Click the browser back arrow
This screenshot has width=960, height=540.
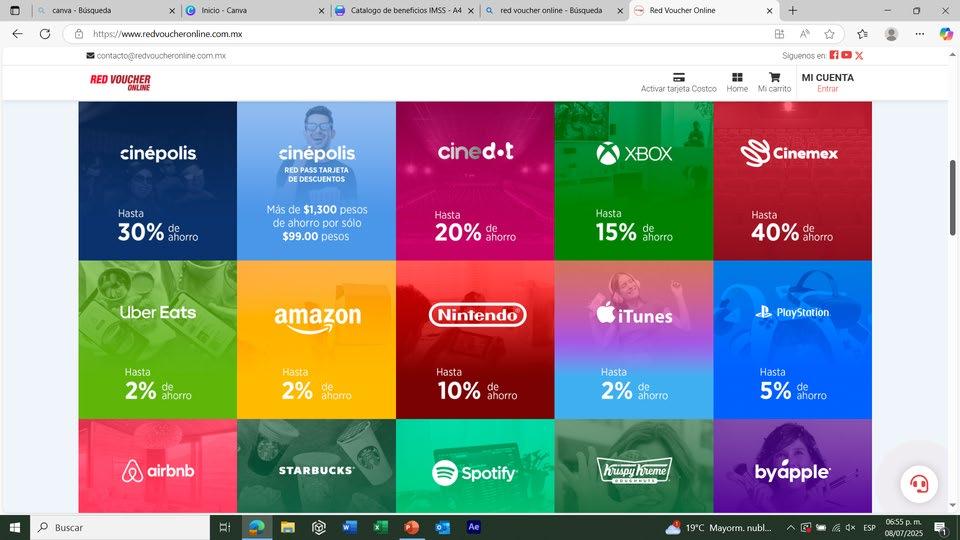pos(17,34)
